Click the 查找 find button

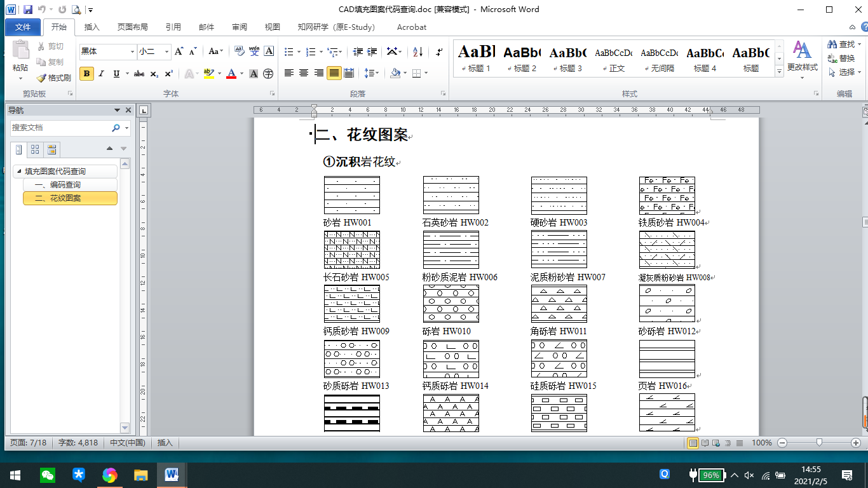point(844,44)
